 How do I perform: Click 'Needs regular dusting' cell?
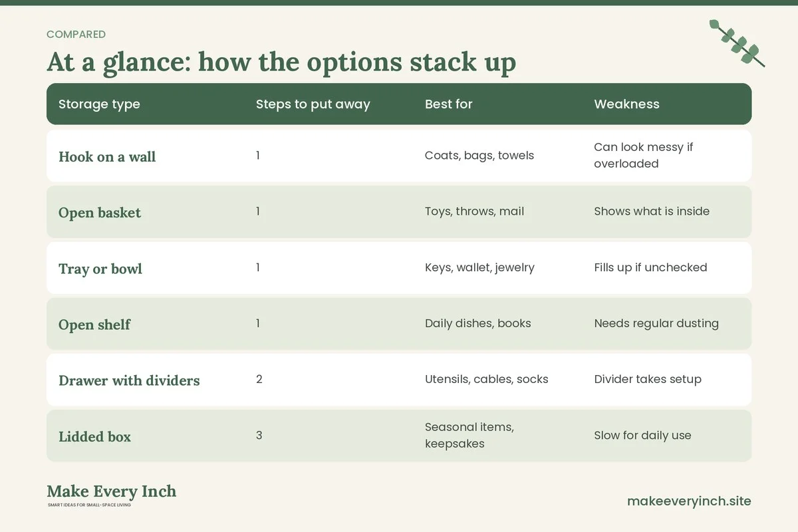point(656,323)
